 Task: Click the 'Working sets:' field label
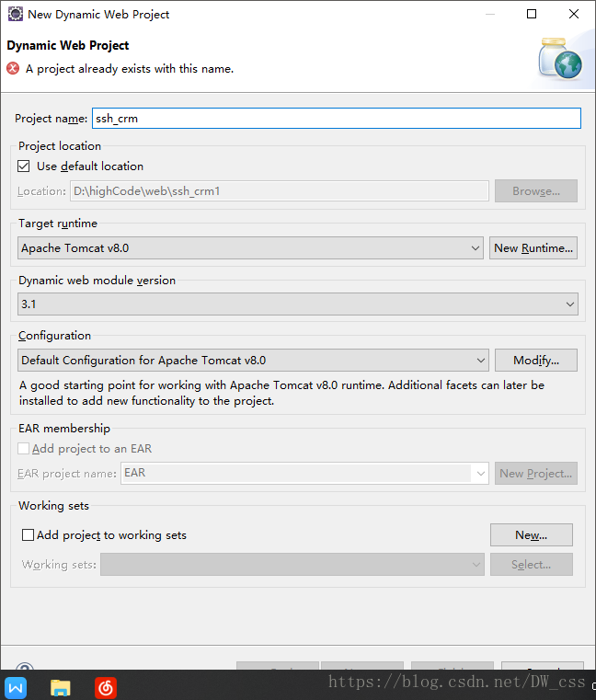(x=59, y=564)
